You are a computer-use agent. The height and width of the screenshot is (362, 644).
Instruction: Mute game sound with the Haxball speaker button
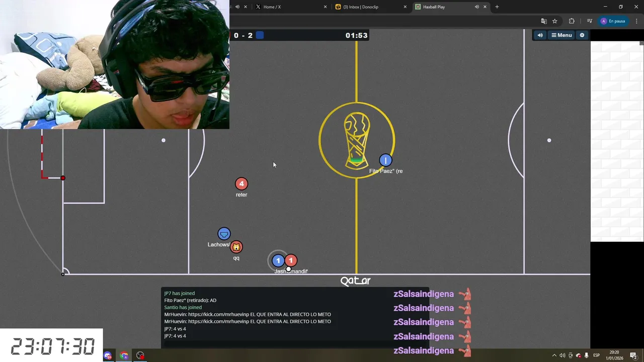(540, 35)
